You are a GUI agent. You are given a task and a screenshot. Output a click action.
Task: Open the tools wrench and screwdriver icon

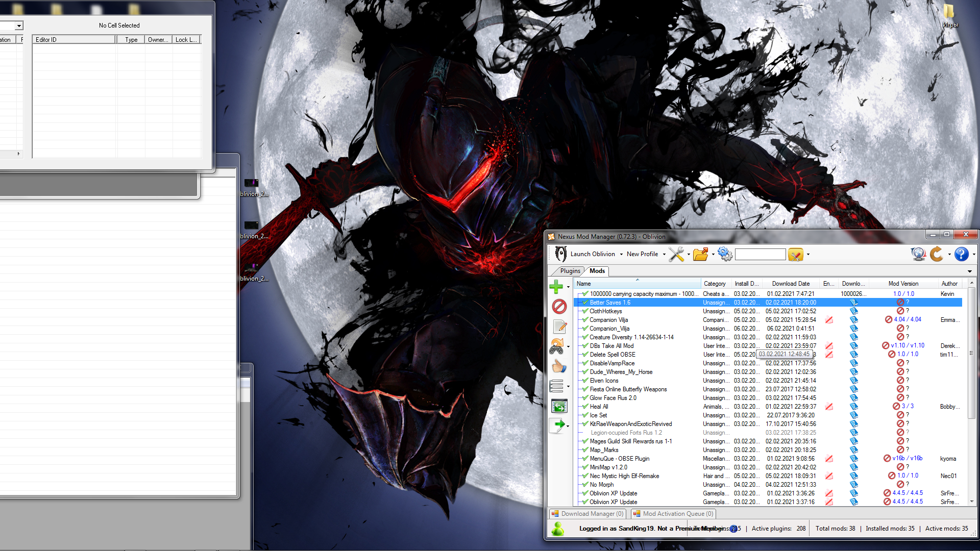click(x=676, y=254)
